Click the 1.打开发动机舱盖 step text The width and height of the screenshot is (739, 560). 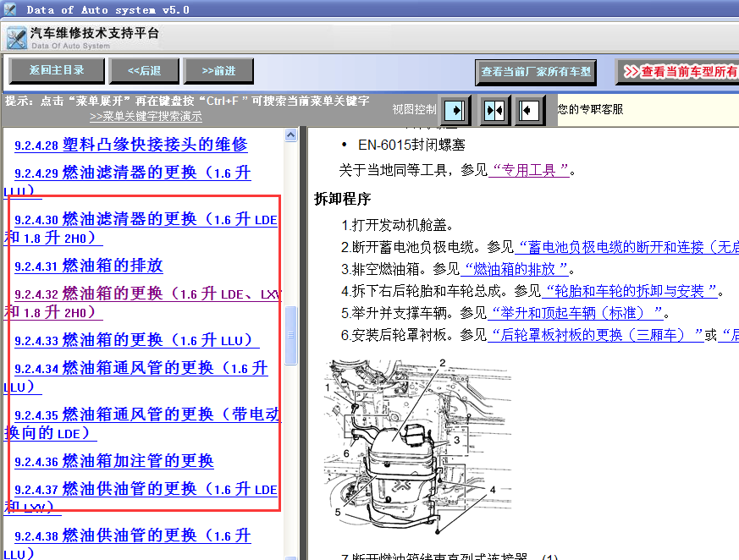coord(397,225)
